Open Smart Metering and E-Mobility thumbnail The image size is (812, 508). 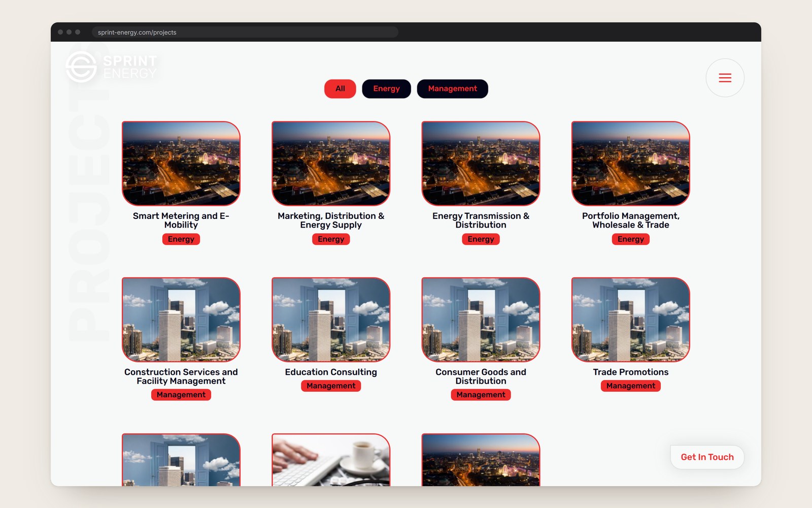[x=181, y=164]
